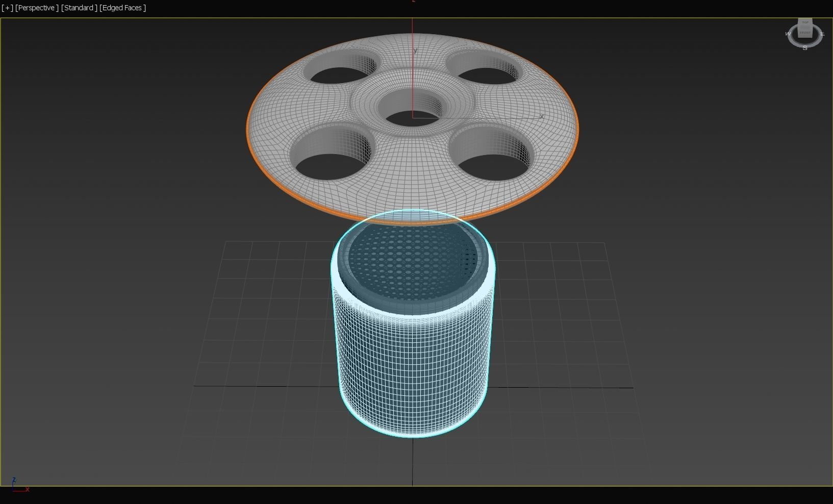
Task: Click the W compass label on ViewCube ring
Action: click(789, 34)
